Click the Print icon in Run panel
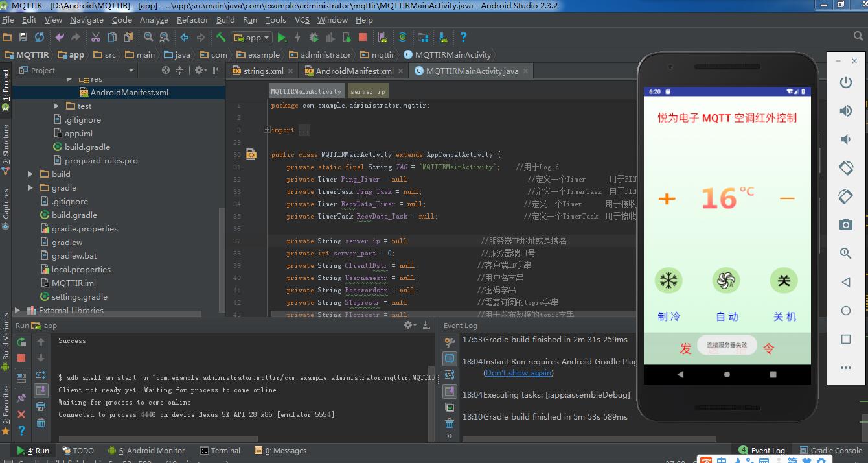This screenshot has height=463, width=868. click(x=41, y=407)
